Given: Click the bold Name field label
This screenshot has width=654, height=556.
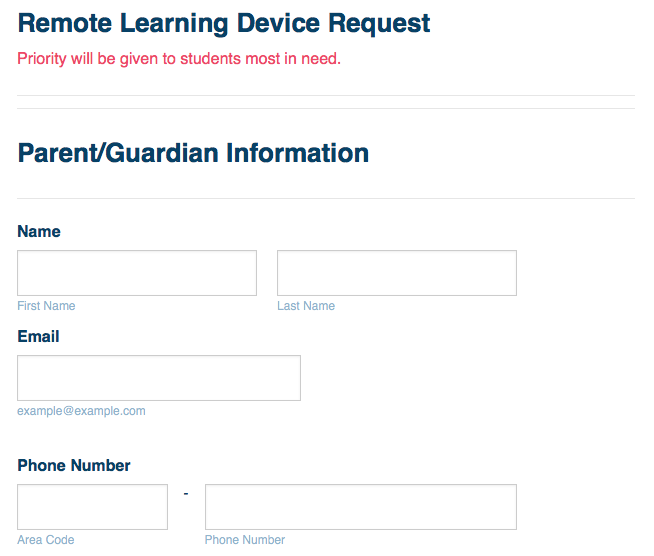Looking at the screenshot, I should (x=39, y=232).
